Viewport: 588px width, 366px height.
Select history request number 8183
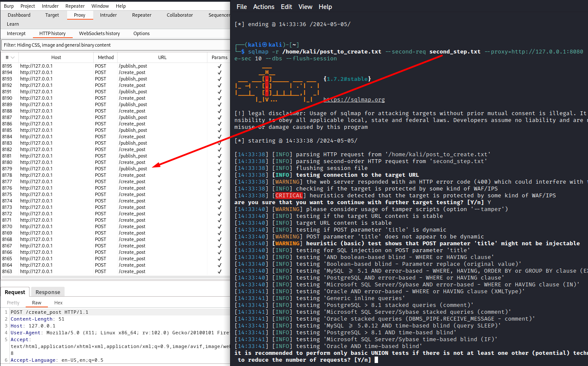coord(115,143)
